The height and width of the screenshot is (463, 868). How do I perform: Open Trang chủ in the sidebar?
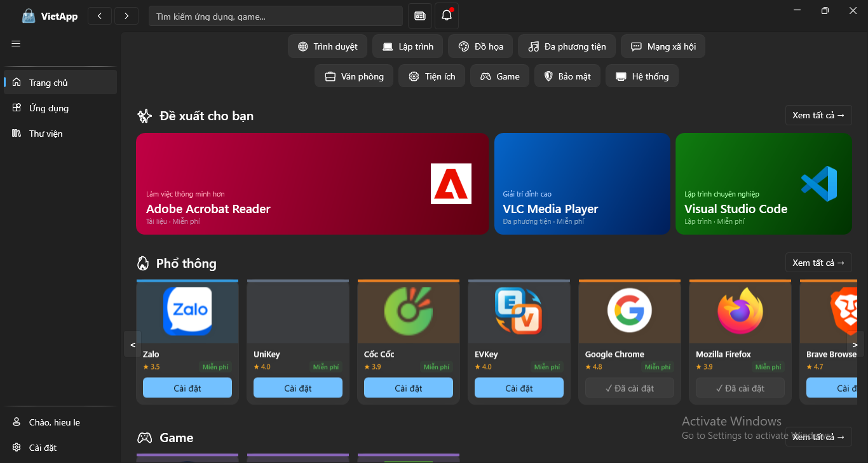(61, 83)
